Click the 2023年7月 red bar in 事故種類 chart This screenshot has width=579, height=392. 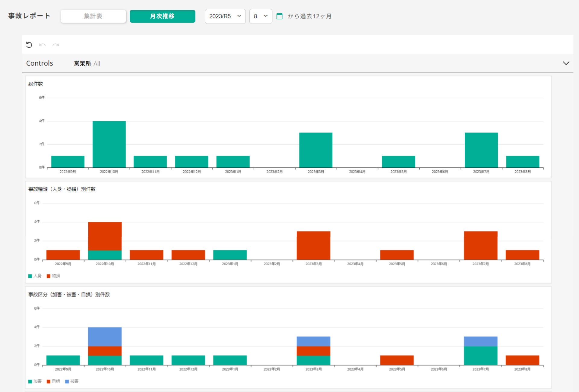pos(480,245)
